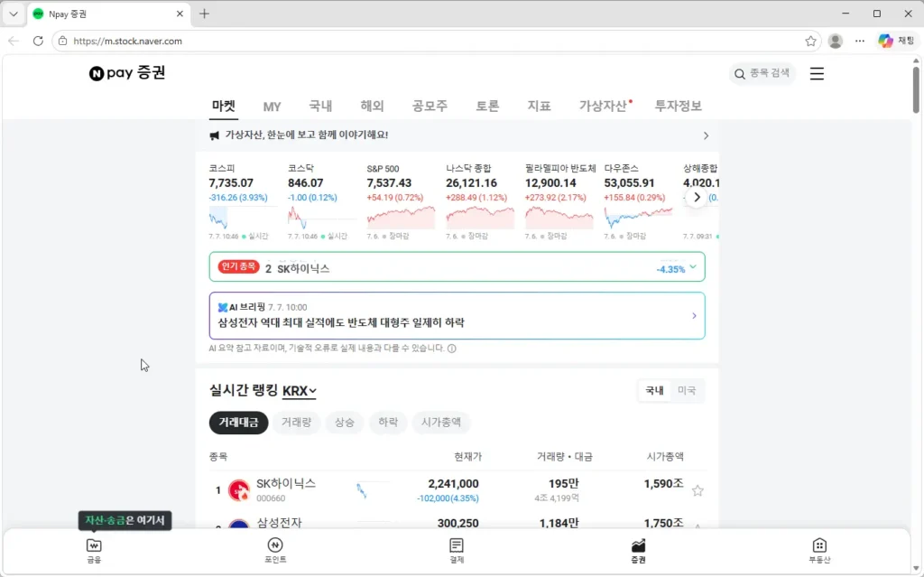Go back with the browser arrow
The width and height of the screenshot is (924, 577).
[14, 41]
